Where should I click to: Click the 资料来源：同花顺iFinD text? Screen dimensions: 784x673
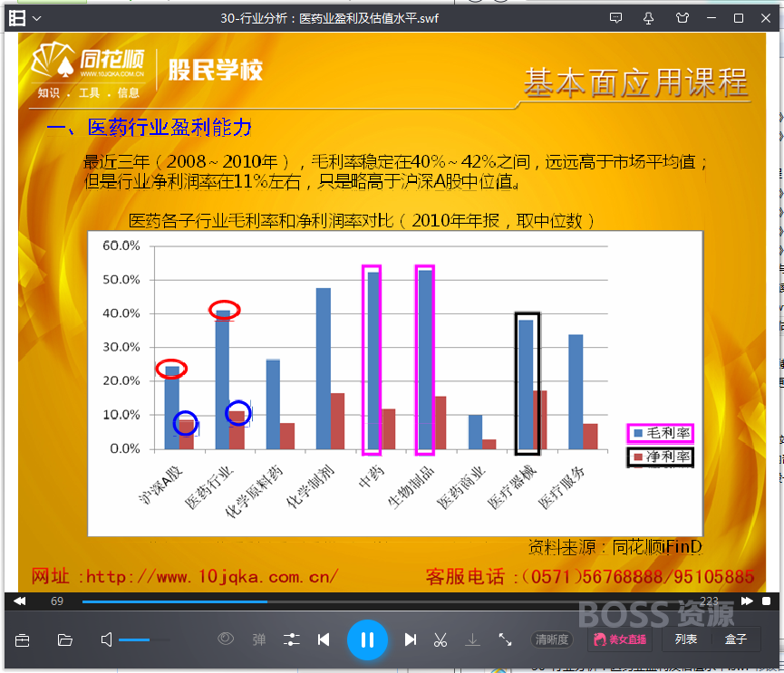click(x=615, y=547)
